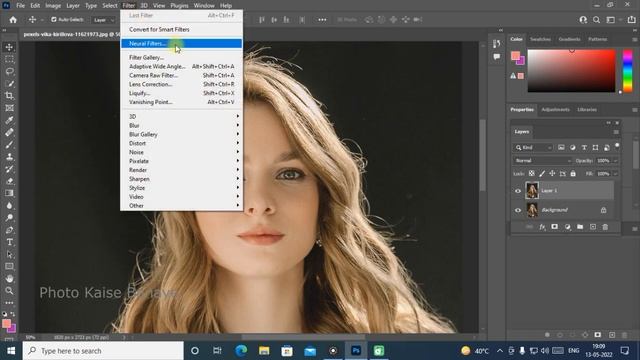
Task: Select the Brush tool
Action: pos(9,144)
